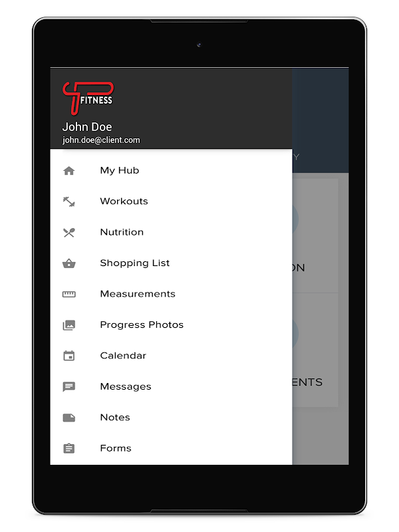Click the John Doe profile name
Viewport: 399px width, 532px height.
coord(87,127)
